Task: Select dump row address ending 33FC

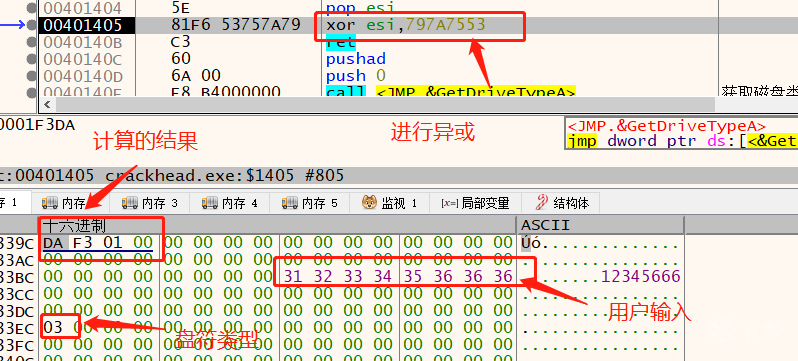Action: pos(17,345)
